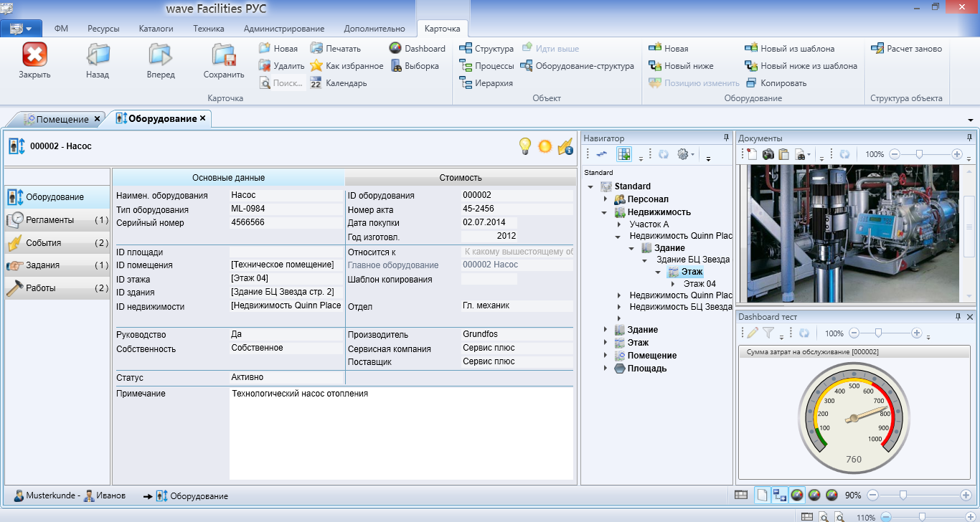
Task: Open the Dashboard gauge icon in ribbon
Action: click(x=395, y=49)
